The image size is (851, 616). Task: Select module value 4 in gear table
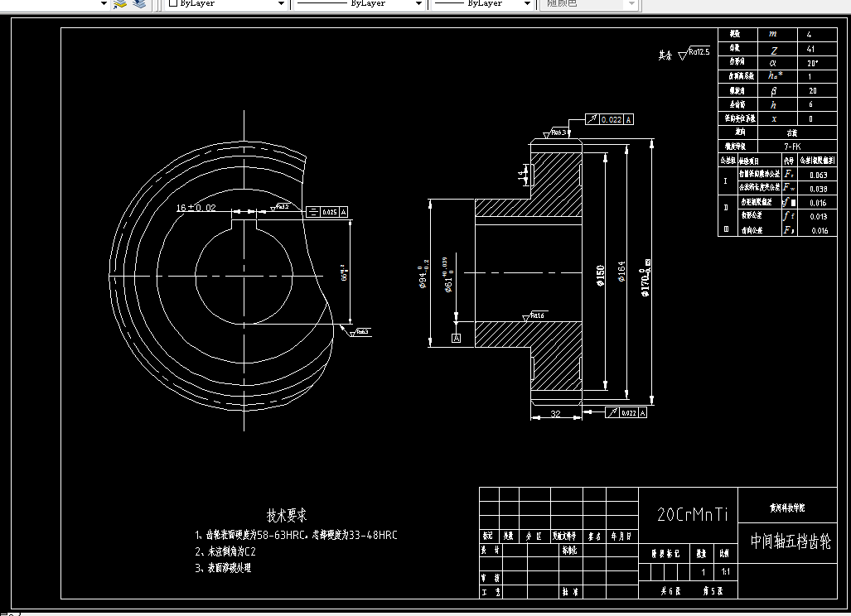[809, 34]
